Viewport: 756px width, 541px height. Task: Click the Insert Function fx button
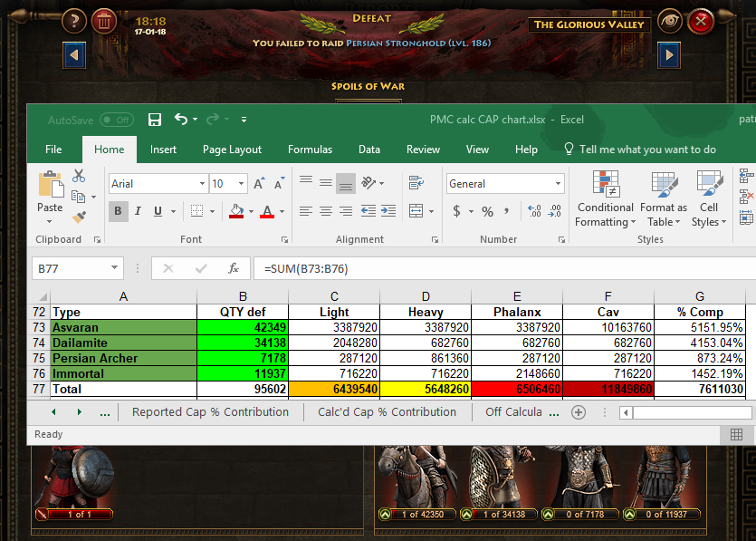click(x=234, y=269)
